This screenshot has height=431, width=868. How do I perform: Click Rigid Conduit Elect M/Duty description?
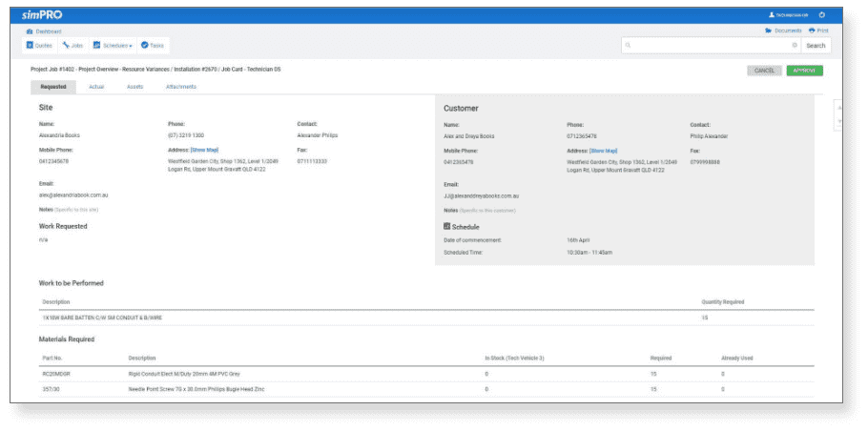click(184, 374)
